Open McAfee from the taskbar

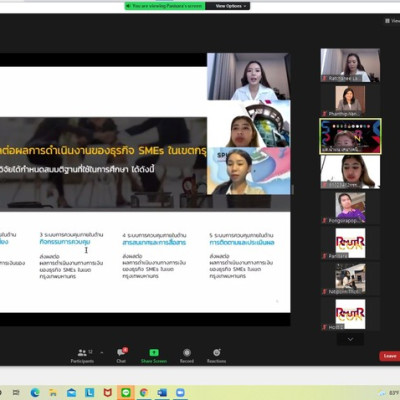(x=107, y=393)
